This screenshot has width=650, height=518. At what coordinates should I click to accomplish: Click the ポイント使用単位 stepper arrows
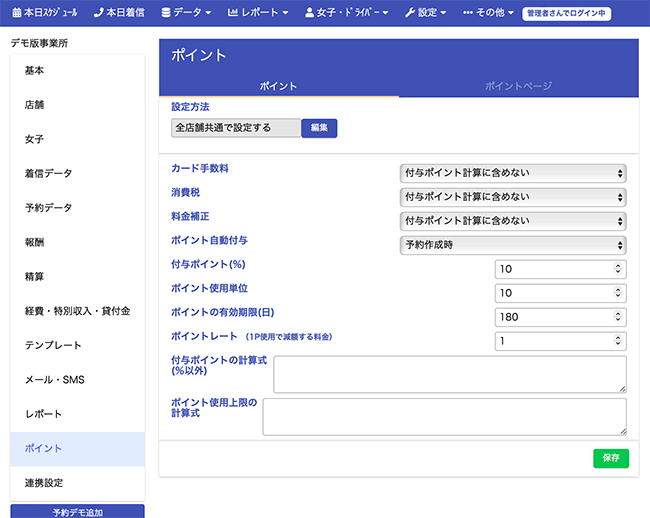coord(618,293)
